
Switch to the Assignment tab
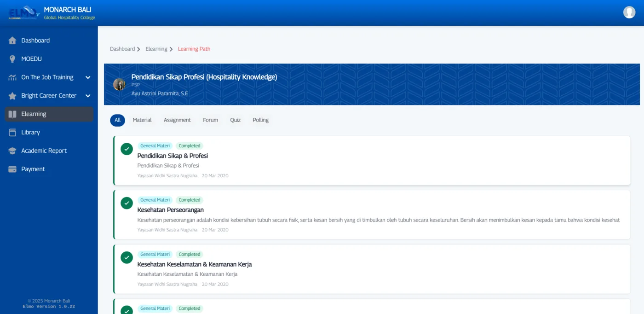tap(177, 120)
